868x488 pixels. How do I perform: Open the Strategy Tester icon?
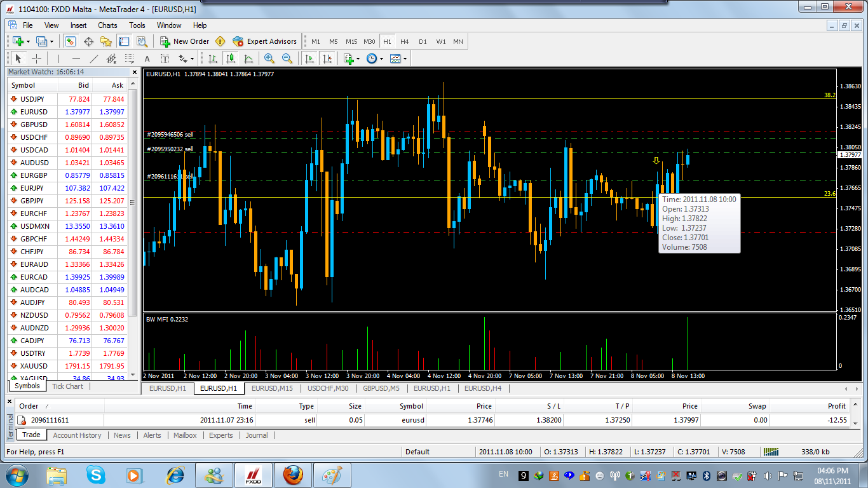142,41
